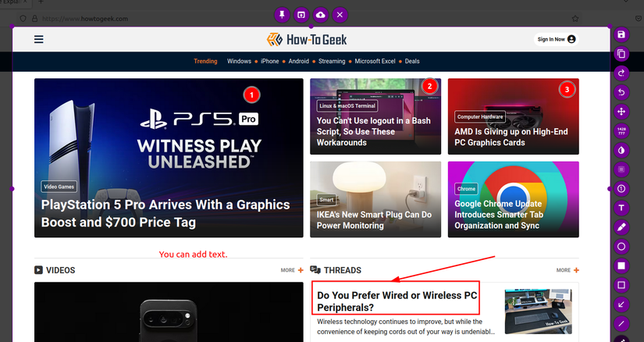The height and width of the screenshot is (342, 644).
Task: Select the outlined Rectangle tool
Action: click(x=621, y=285)
